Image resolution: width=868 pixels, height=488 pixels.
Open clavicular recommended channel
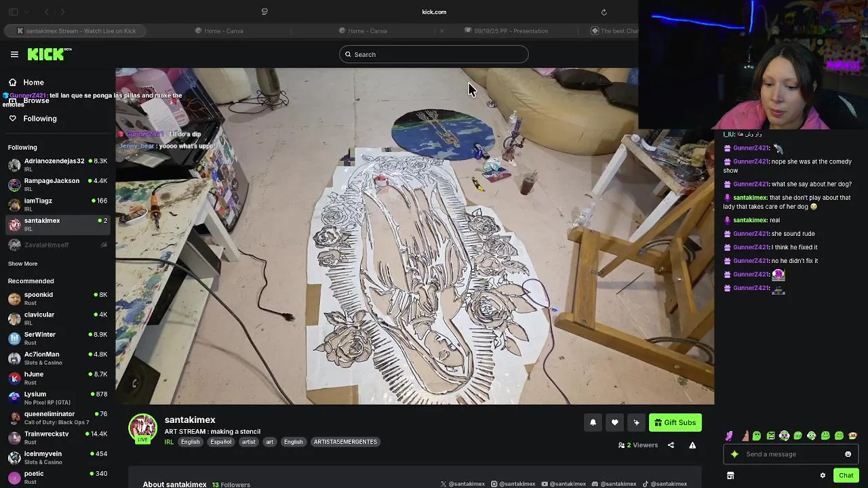58,318
